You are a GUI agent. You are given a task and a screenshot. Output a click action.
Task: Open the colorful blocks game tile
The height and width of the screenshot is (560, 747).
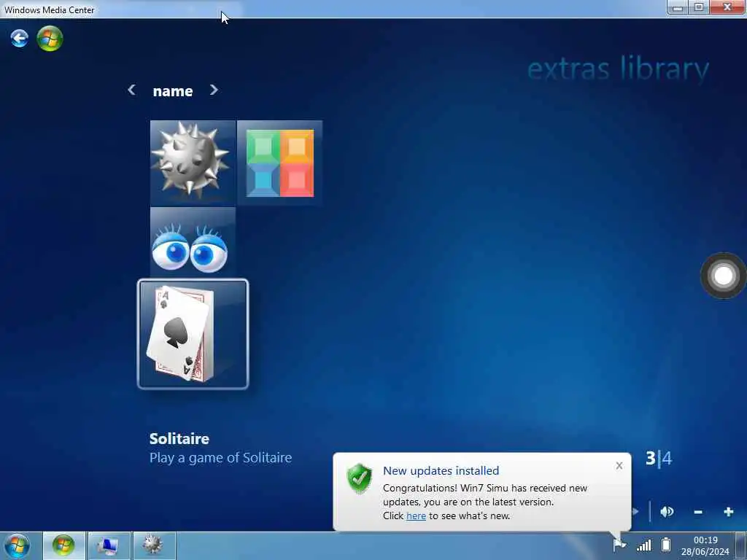click(279, 163)
